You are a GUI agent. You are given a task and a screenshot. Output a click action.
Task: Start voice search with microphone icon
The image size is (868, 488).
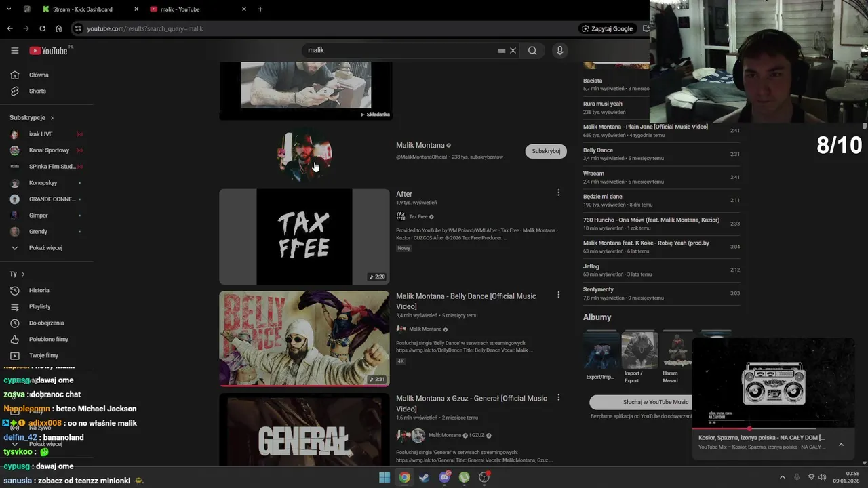coord(559,50)
